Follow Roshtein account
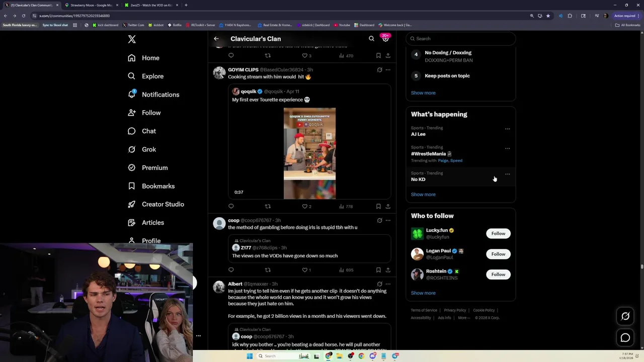 click(x=498, y=275)
